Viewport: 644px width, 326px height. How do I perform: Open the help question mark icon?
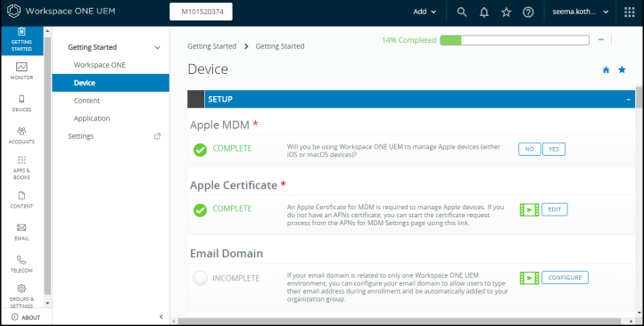(x=528, y=12)
